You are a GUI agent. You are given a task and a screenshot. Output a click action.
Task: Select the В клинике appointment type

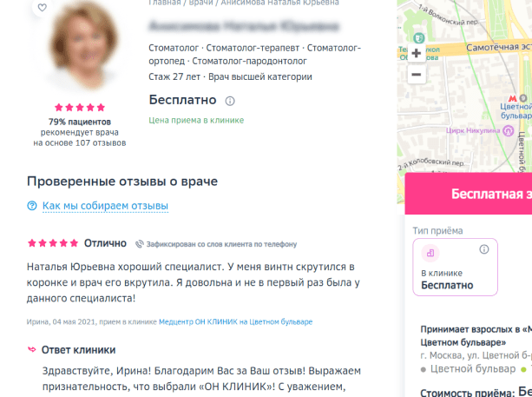pos(455,268)
